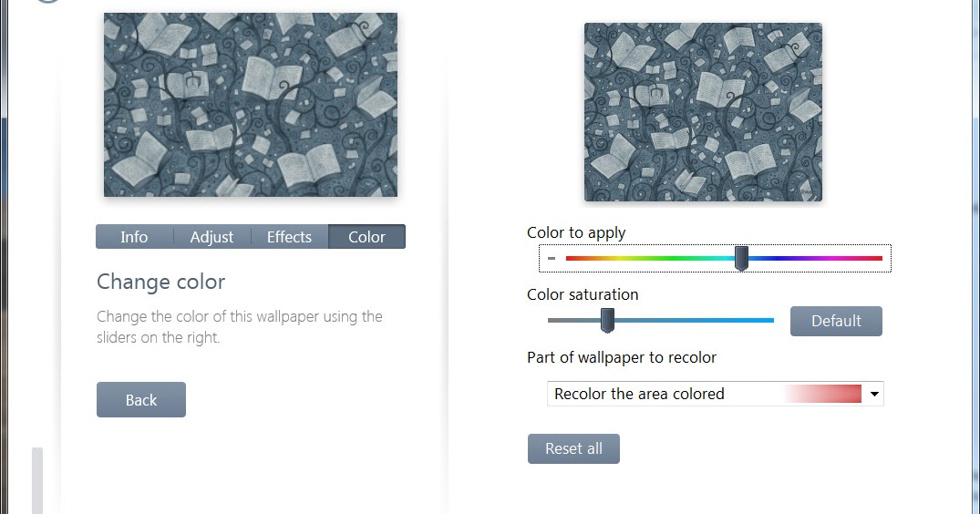This screenshot has height=514, width=980.
Task: Select the Effects tab
Action: pos(289,237)
